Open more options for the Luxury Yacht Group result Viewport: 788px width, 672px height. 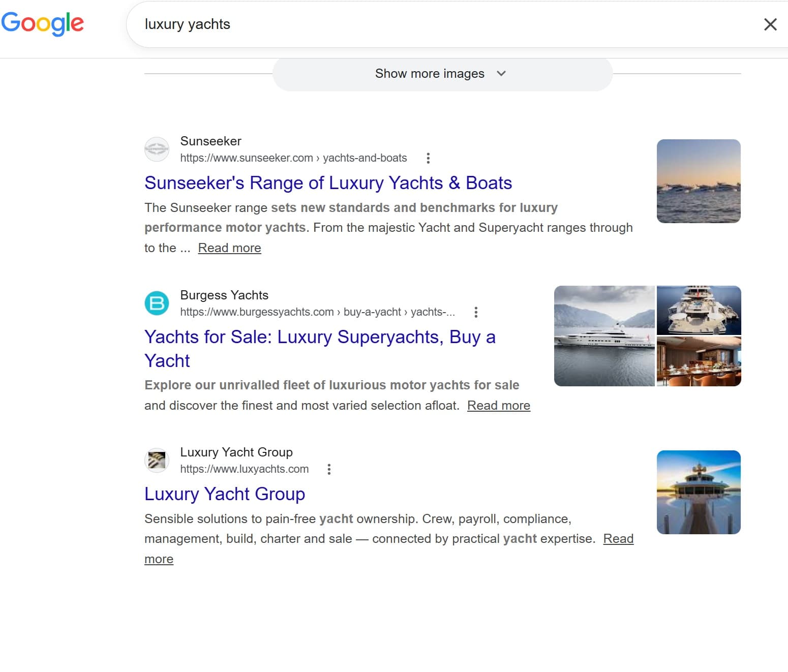[329, 469]
